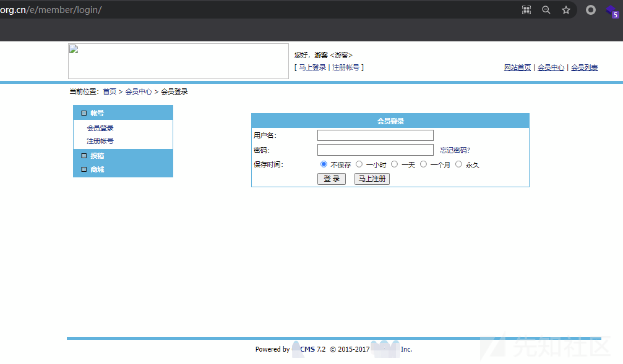Open 会员登录 in the left sidebar menu

pos(100,128)
